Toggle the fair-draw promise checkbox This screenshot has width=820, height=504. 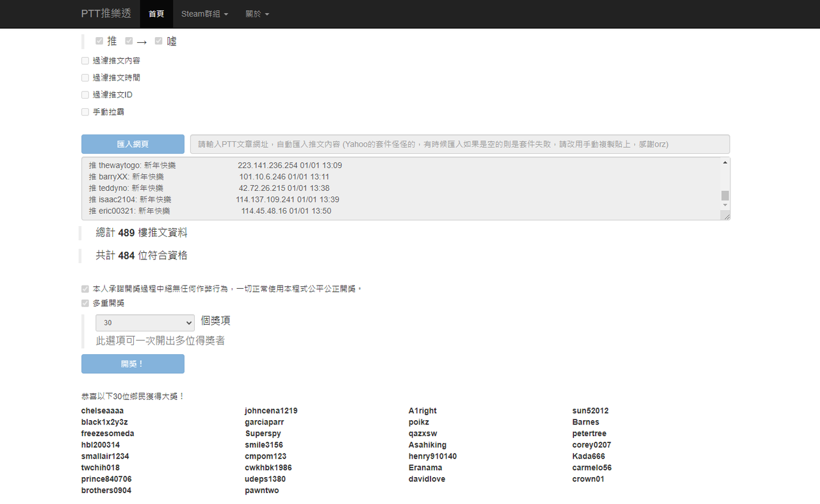pyautogui.click(x=85, y=289)
